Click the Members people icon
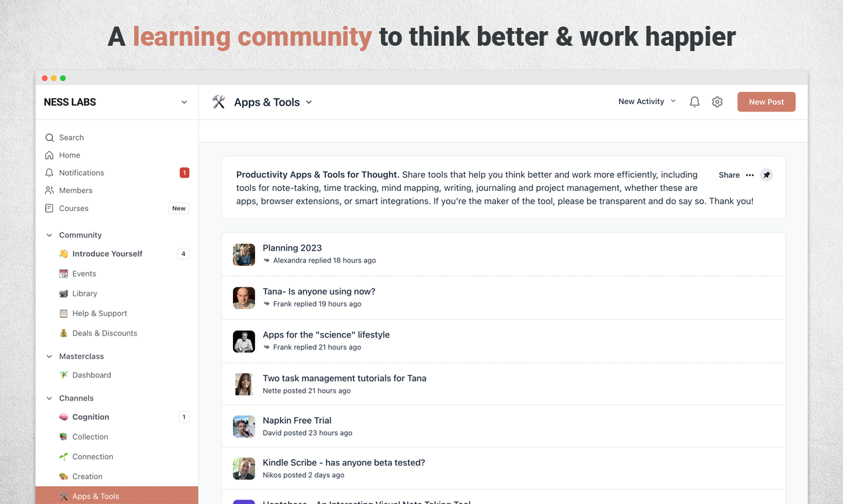 tap(49, 190)
